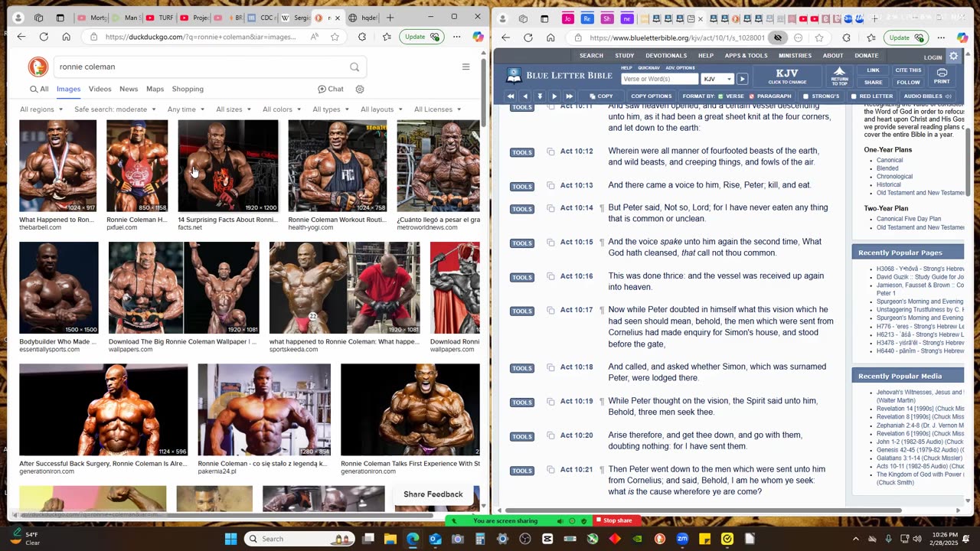Click the single right arrow verse navigation
The height and width of the screenshot is (551, 980).
click(554, 96)
